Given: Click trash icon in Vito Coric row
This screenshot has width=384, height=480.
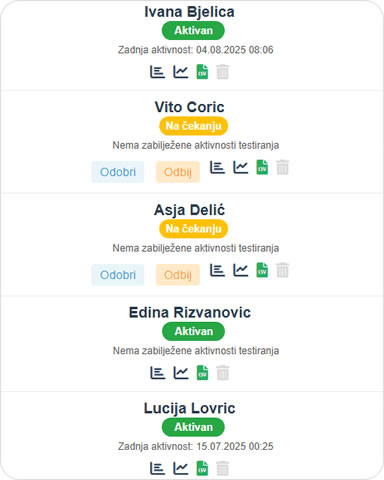Looking at the screenshot, I should point(283,167).
